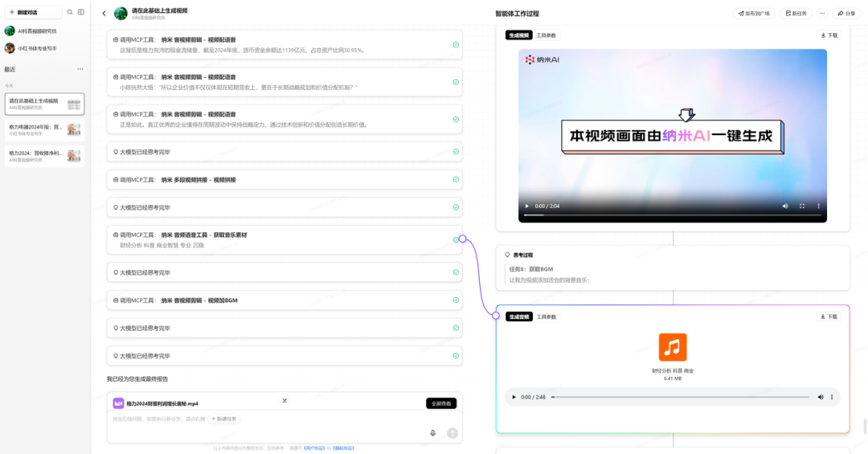
Task: Activate the microphone voice input icon
Action: [x=433, y=433]
